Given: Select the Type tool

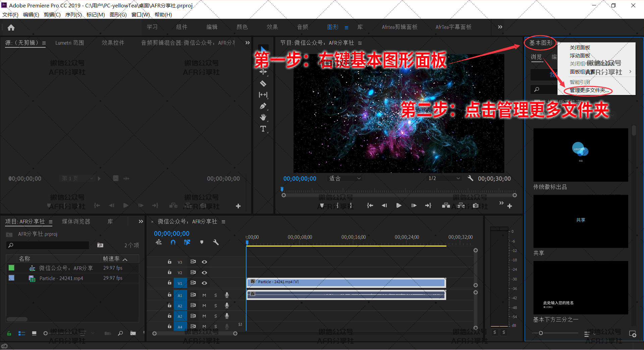Looking at the screenshot, I should tap(263, 129).
